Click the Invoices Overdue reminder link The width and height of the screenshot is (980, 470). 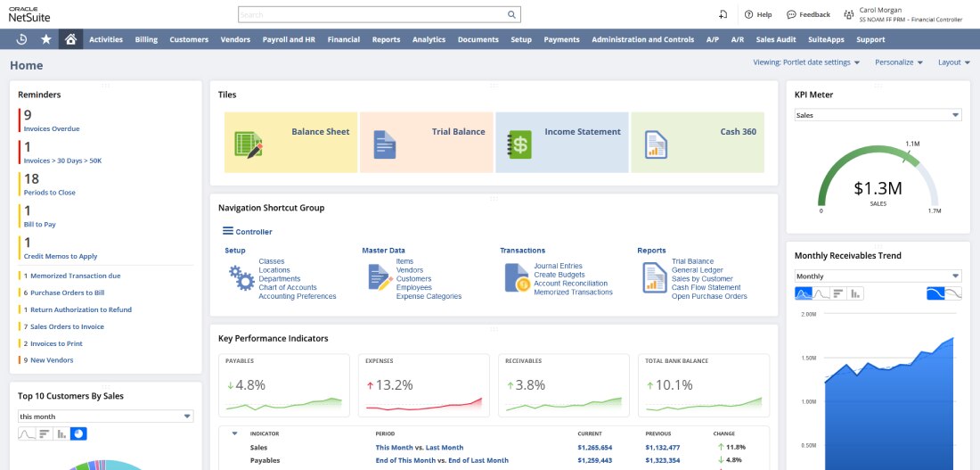coord(52,128)
